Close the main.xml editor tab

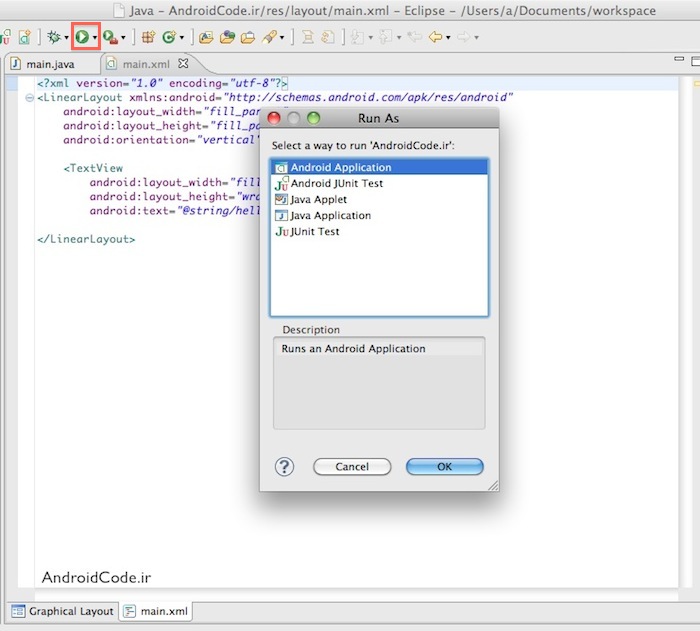point(182,64)
